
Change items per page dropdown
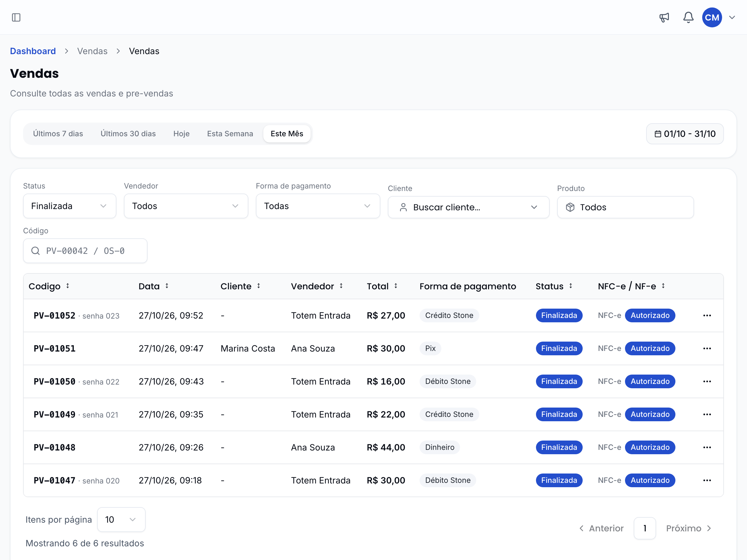click(x=121, y=520)
